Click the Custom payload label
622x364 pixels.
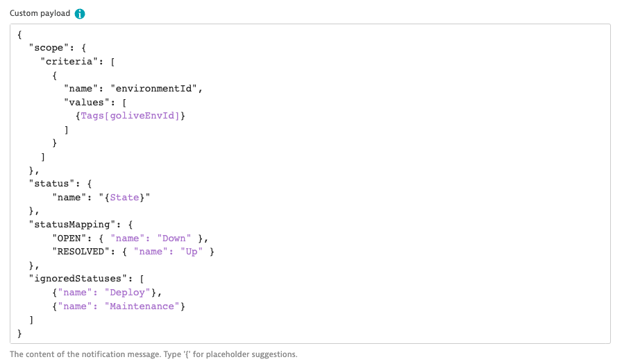click(x=40, y=14)
